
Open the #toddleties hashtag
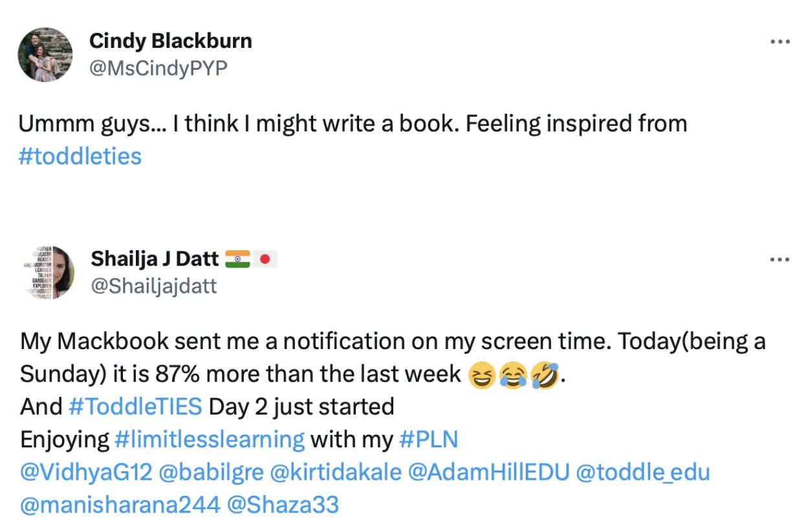[80, 156]
